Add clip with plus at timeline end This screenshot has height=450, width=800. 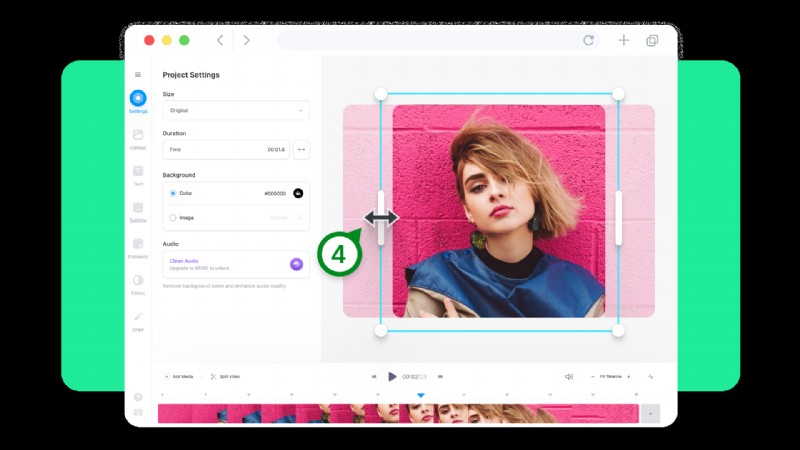click(651, 414)
